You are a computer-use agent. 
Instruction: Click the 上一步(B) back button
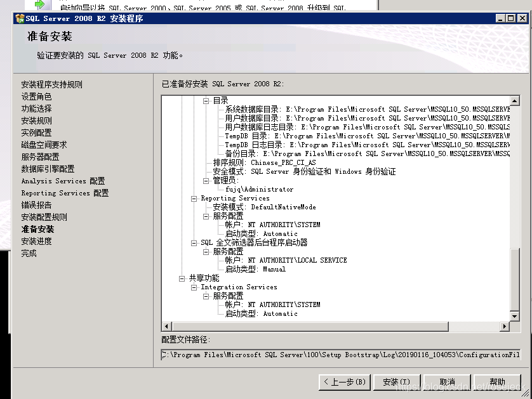click(344, 383)
